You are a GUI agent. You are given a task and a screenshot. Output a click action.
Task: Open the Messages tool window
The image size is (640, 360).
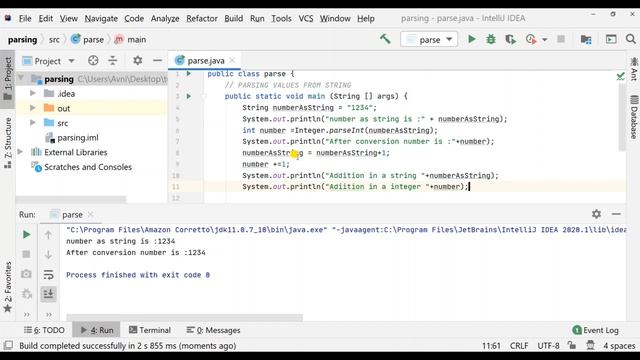213,330
